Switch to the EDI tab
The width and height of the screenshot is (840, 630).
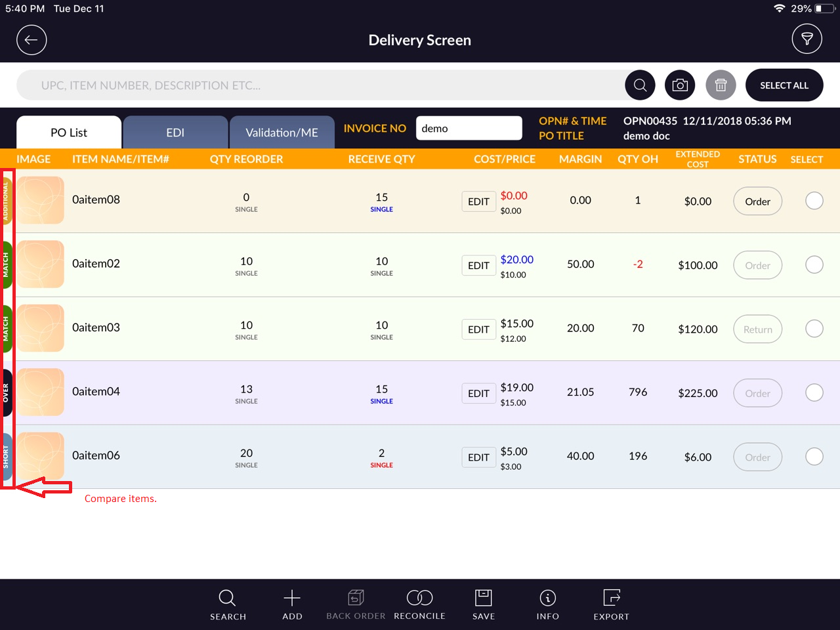click(x=175, y=133)
